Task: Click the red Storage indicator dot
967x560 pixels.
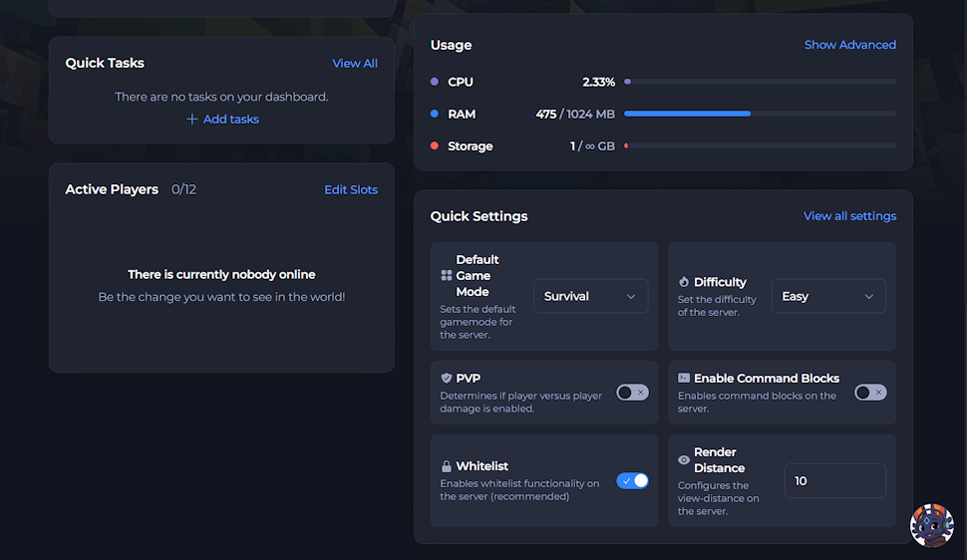Action: (435, 145)
